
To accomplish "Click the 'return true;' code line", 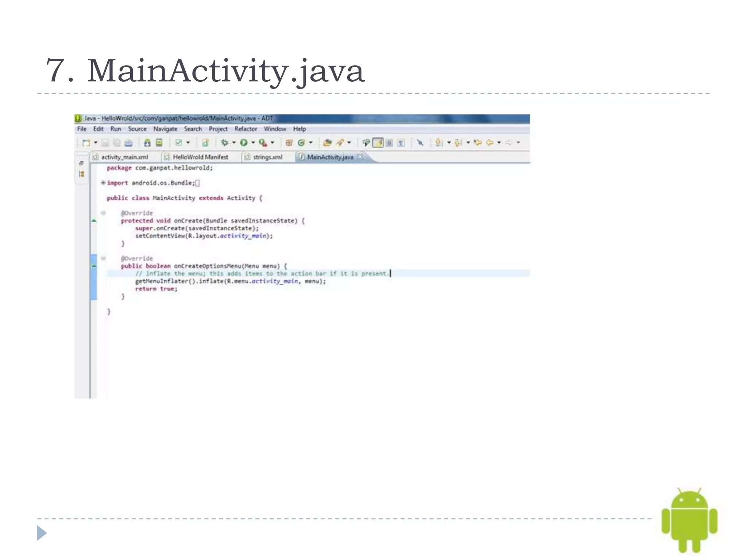I will pyautogui.click(x=156, y=289).
